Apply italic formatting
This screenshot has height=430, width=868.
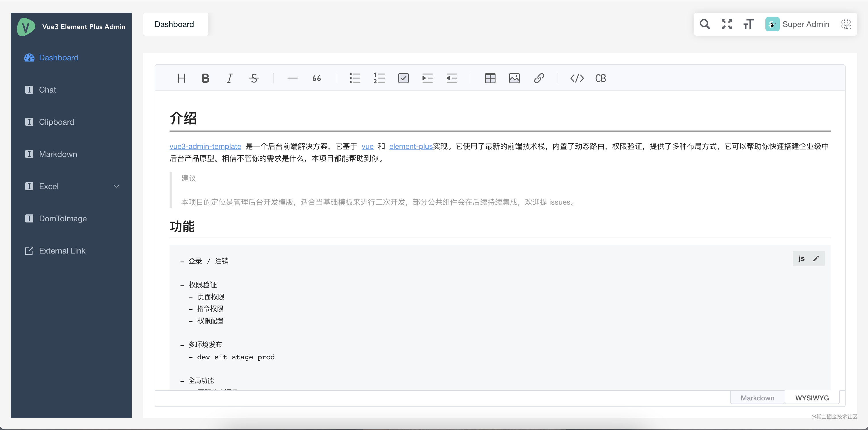pyautogui.click(x=229, y=78)
